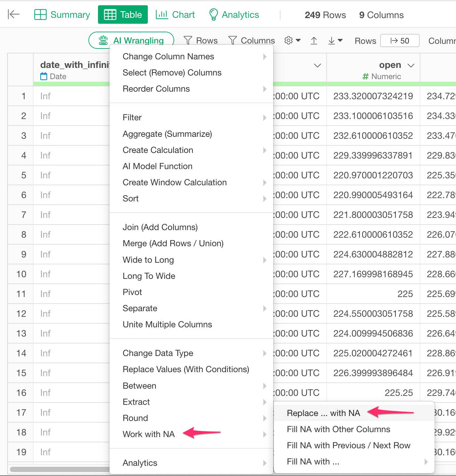Open the Summary view tab
This screenshot has height=476, width=456.
62,15
